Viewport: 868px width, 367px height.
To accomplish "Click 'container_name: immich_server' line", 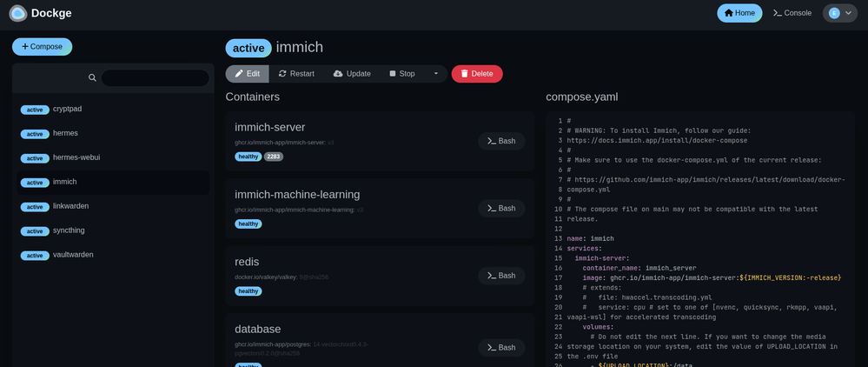I will tap(639, 268).
